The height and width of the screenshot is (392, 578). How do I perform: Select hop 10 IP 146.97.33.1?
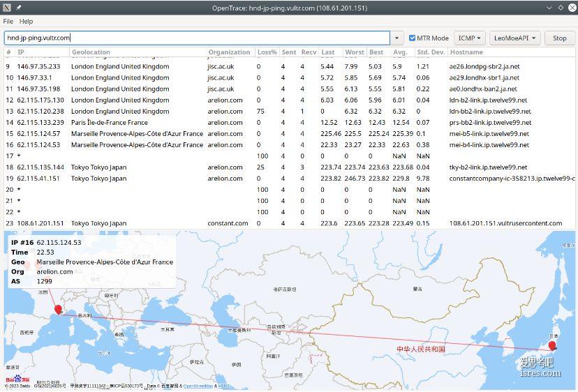35,77
